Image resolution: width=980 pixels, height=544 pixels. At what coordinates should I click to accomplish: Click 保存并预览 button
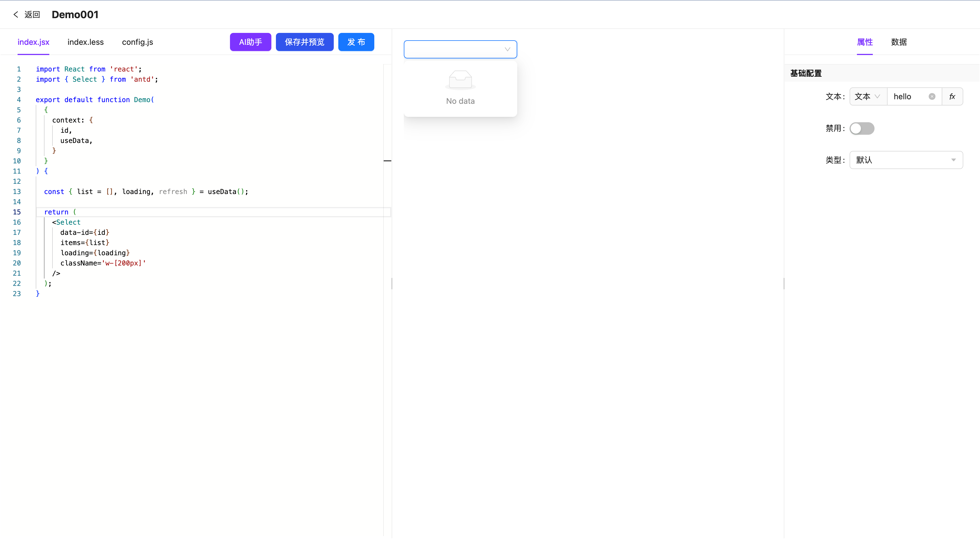304,42
